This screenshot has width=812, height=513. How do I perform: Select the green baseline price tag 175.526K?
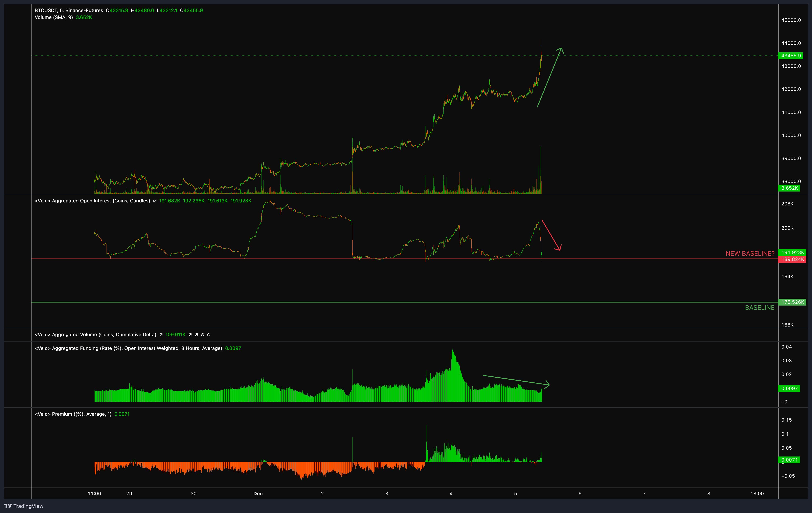pos(792,302)
